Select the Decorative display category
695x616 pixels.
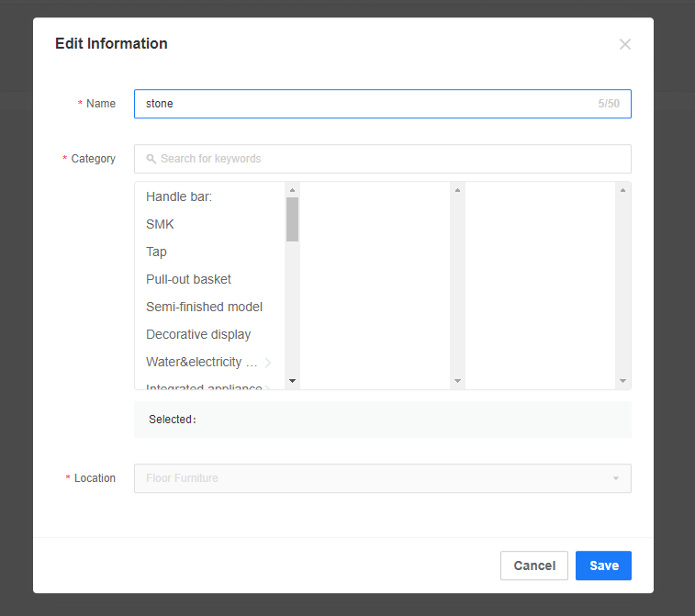(x=198, y=334)
